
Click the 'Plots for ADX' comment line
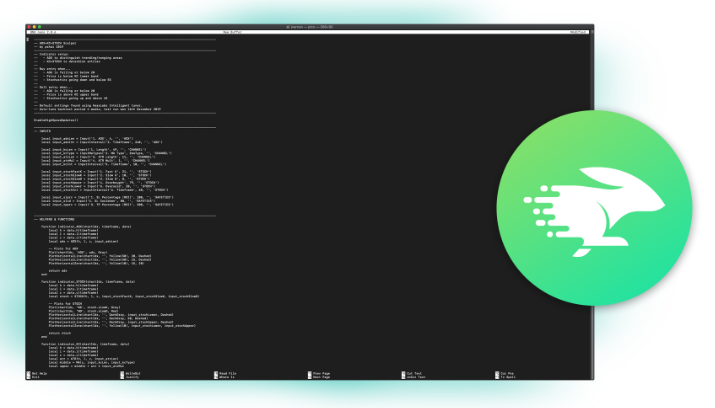click(x=63, y=248)
